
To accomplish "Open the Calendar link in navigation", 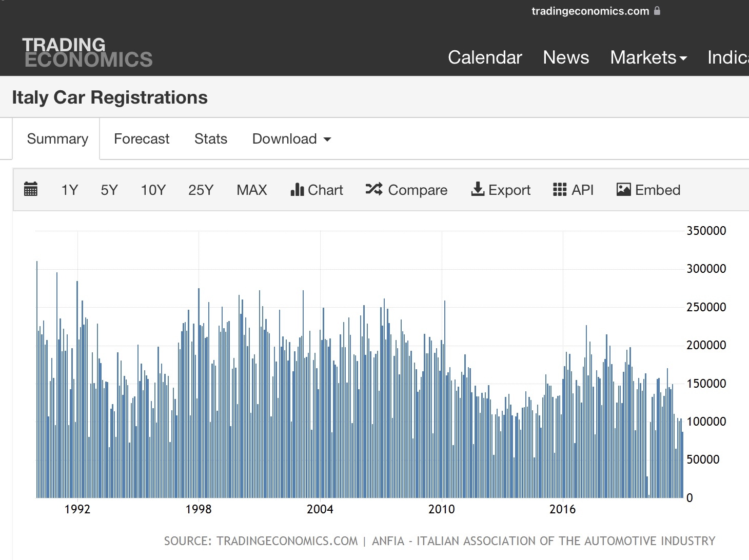I will coord(485,57).
